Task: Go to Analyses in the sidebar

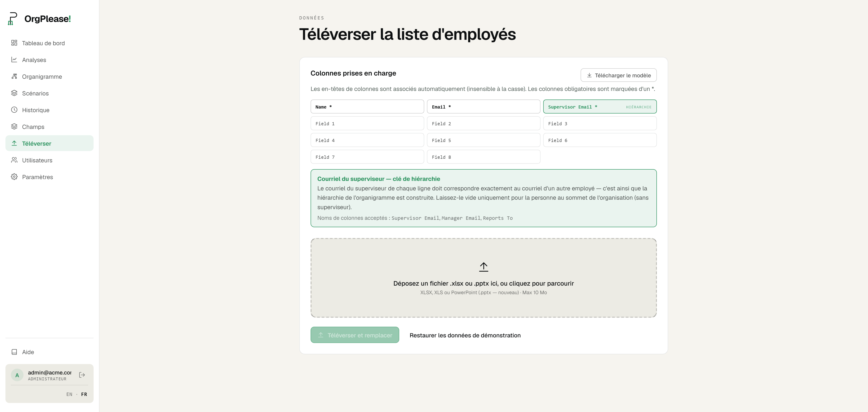Action: tap(50, 60)
